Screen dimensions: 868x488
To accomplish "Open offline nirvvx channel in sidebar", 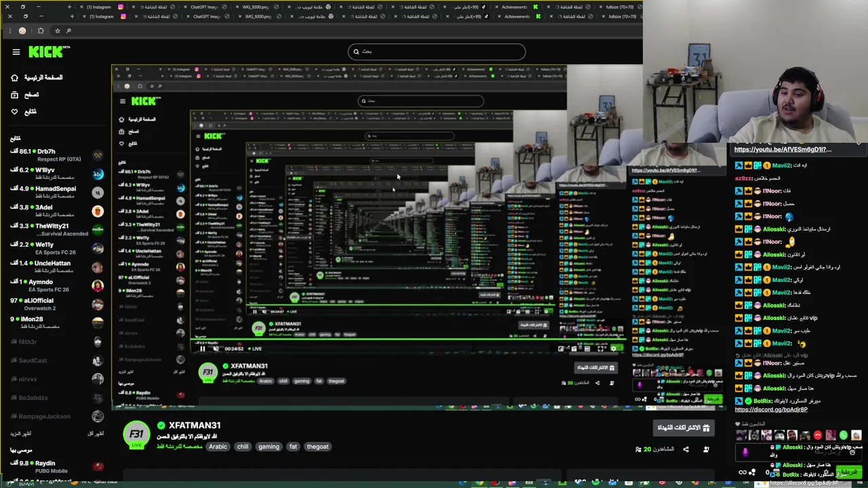I will pos(57,380).
